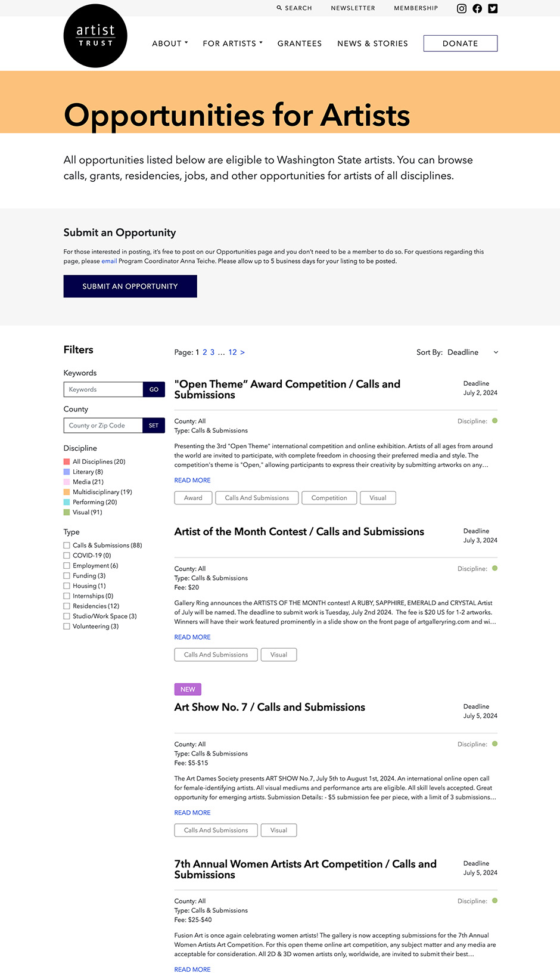Image resolution: width=560 pixels, height=973 pixels.
Task: Focus the Keywords input field
Action: click(103, 389)
